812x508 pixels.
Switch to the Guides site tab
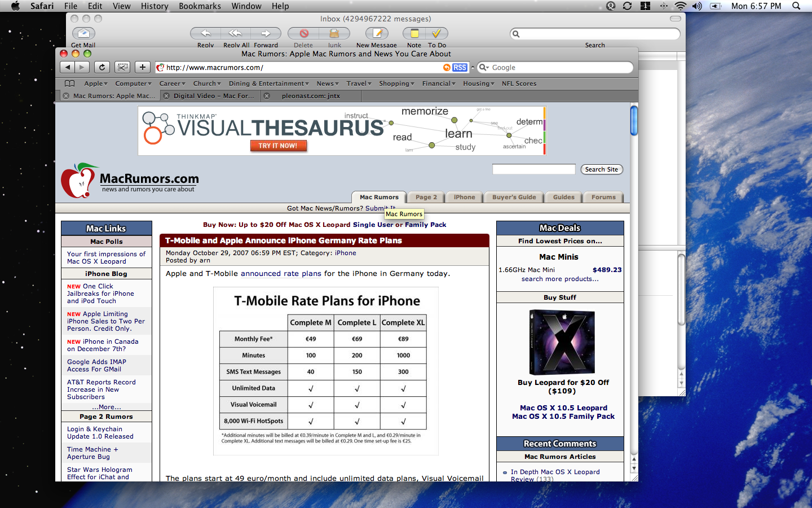564,198
